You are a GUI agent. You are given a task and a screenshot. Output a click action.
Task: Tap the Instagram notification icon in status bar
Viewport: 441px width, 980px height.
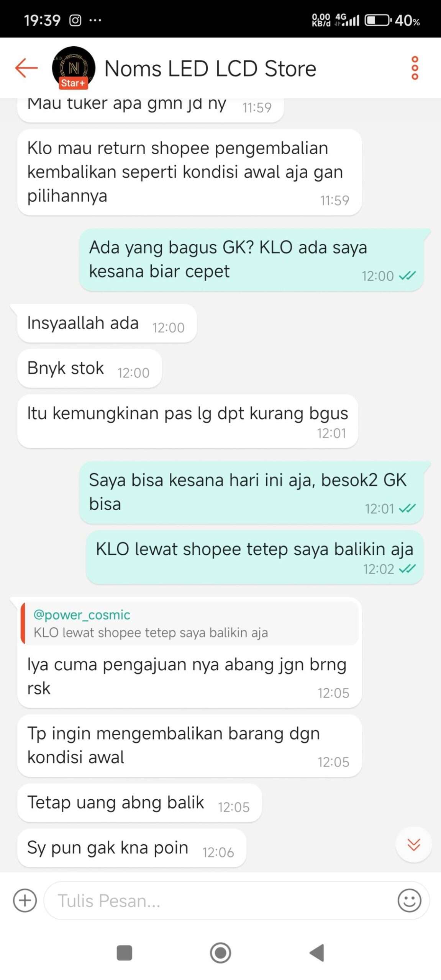(x=75, y=20)
